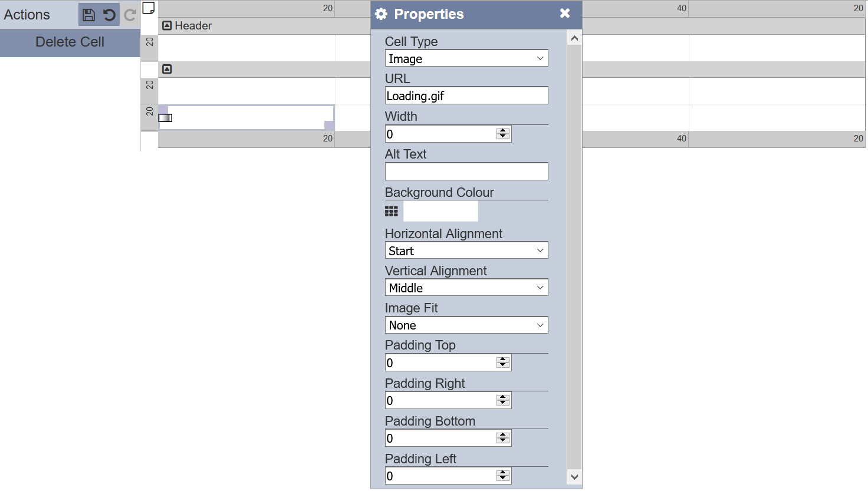Screen dimensions: 868x491
Task: Click the gear icon in Properties title
Action: (382, 14)
